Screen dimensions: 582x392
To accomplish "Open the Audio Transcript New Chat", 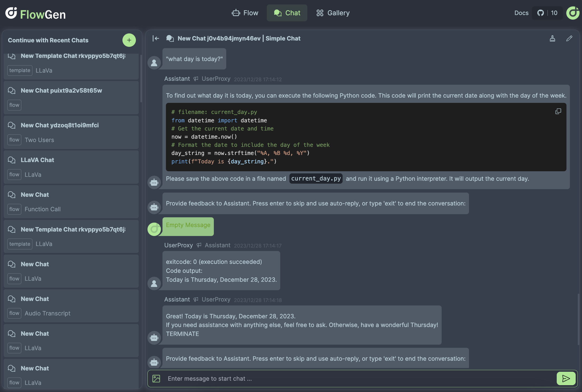I will click(71, 306).
